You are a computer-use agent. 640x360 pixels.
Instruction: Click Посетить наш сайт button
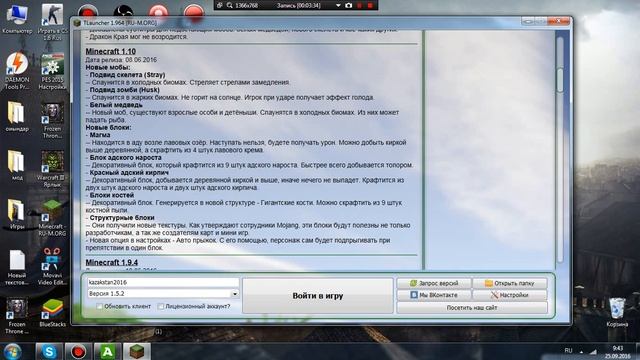(x=472, y=307)
